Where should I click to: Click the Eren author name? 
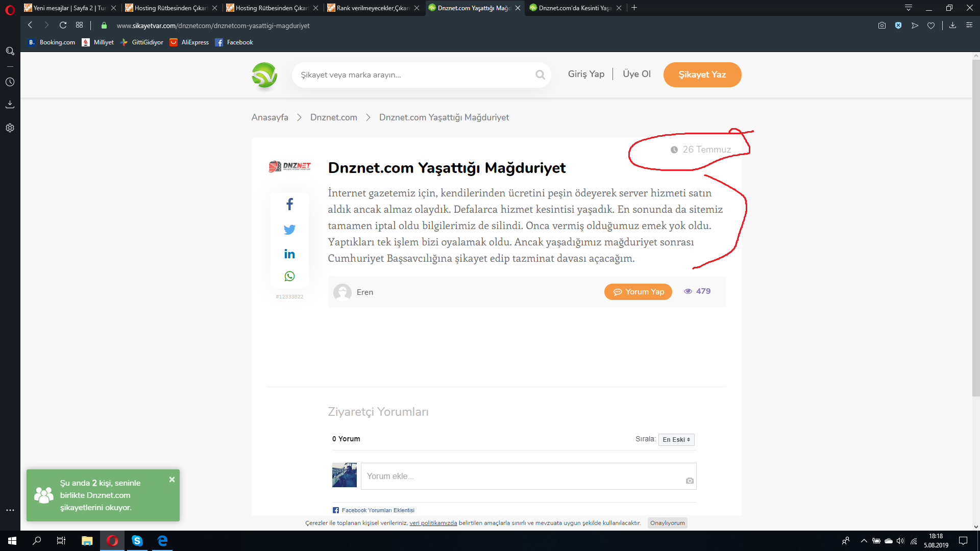point(365,292)
